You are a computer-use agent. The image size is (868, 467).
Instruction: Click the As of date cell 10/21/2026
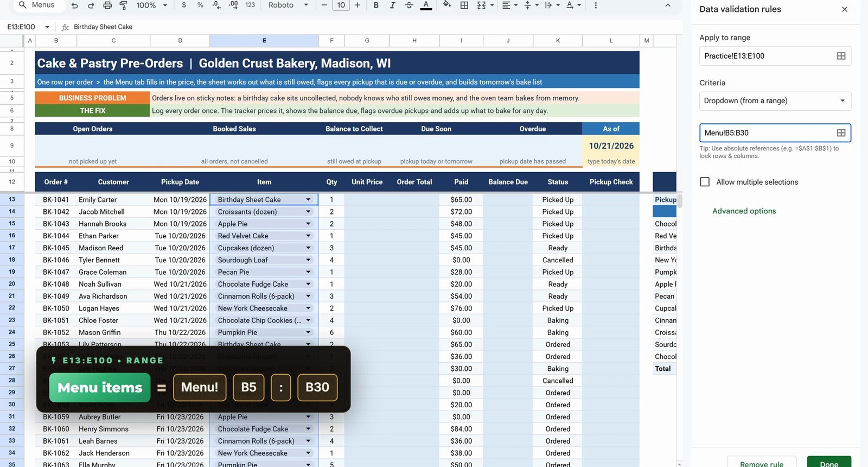pos(611,146)
